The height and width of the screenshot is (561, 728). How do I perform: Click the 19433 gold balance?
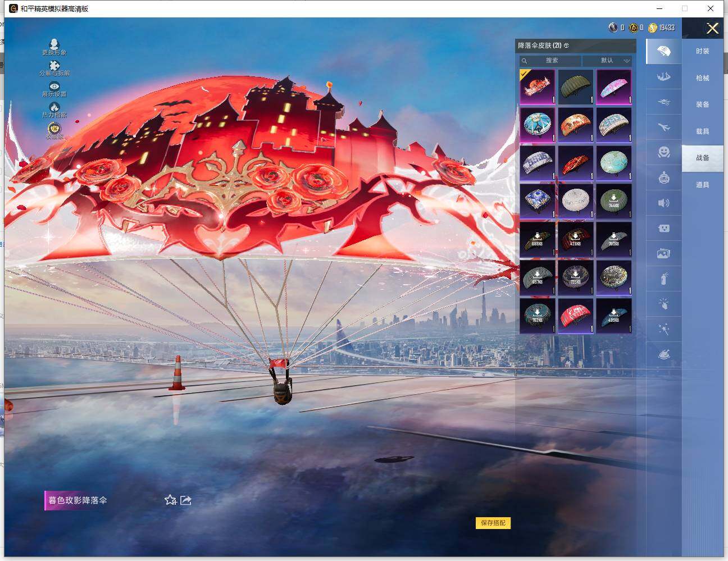pos(667,28)
